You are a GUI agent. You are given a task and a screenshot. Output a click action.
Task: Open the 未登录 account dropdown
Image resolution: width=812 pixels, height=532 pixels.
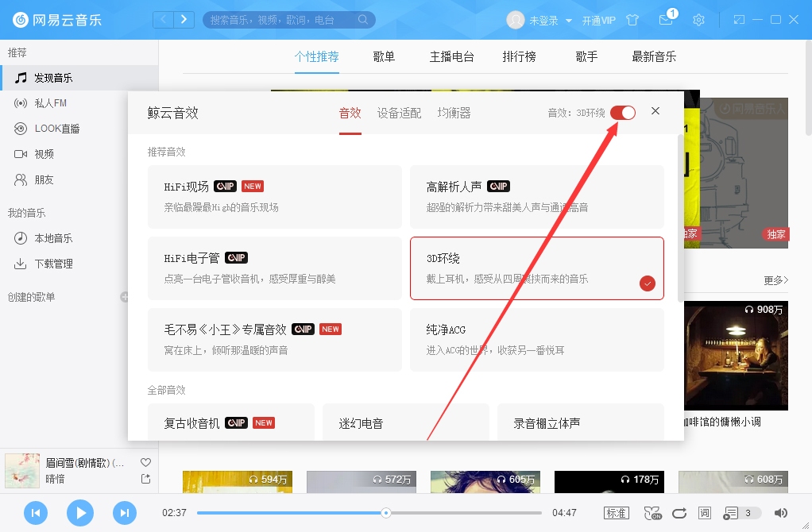[544, 20]
